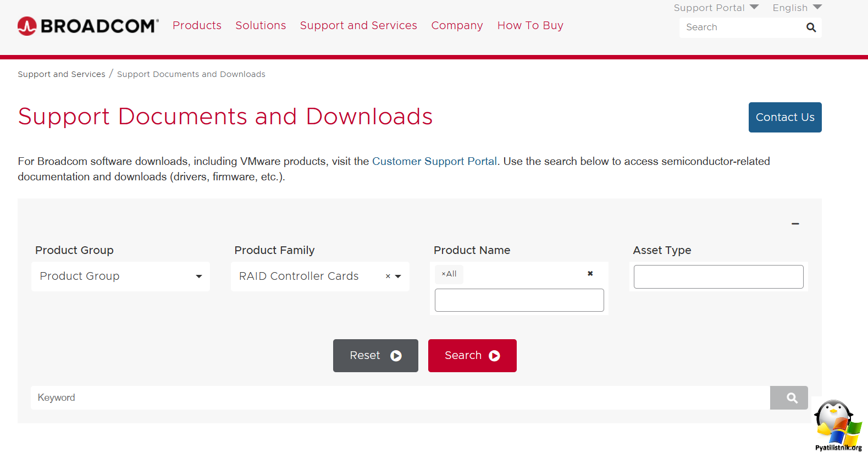Click the Contact Us button

(x=784, y=117)
